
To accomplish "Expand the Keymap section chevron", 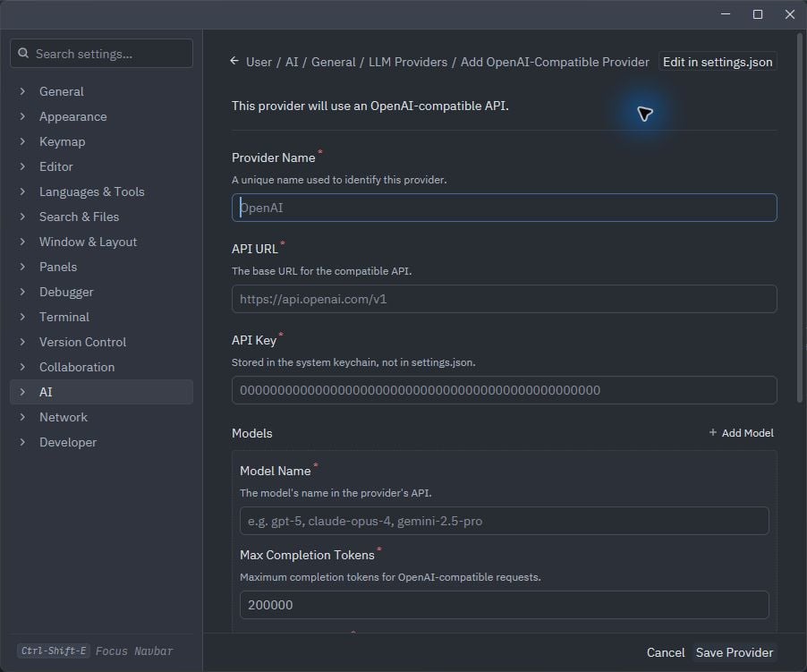I will (x=22, y=141).
